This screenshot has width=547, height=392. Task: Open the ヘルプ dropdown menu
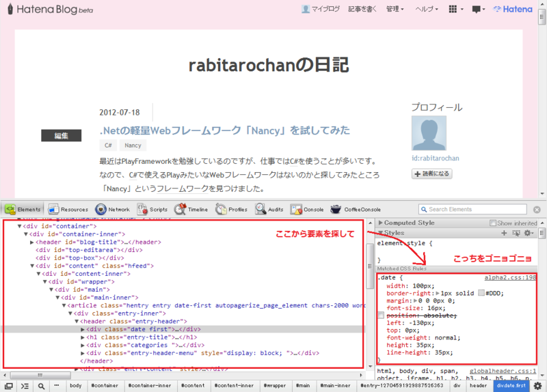click(427, 9)
